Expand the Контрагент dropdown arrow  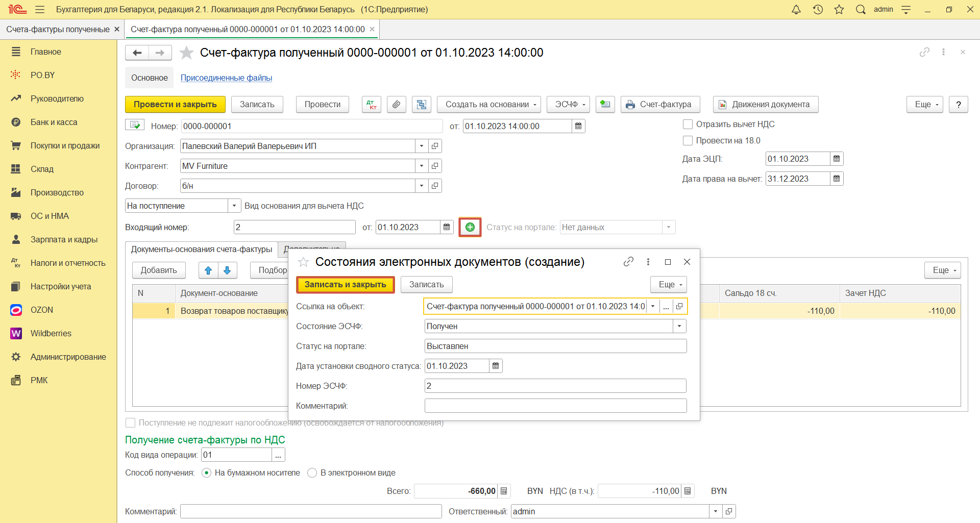click(422, 166)
